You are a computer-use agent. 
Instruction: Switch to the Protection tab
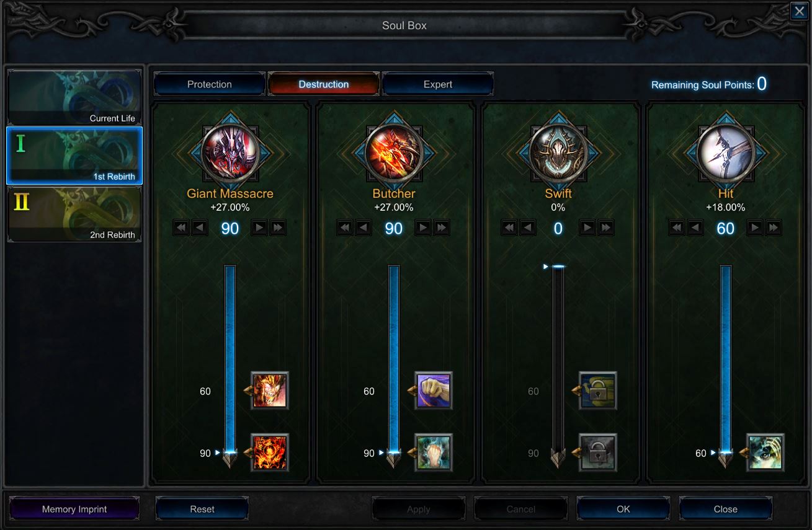(x=210, y=84)
